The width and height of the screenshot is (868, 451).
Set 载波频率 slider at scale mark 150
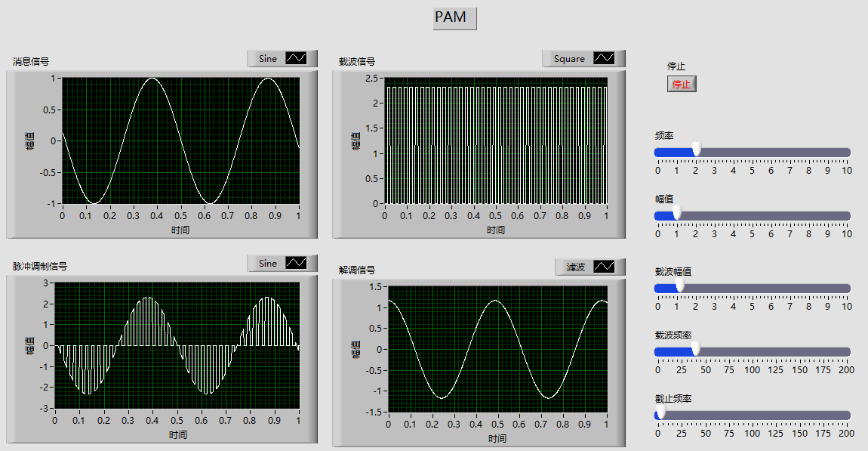tap(799, 352)
